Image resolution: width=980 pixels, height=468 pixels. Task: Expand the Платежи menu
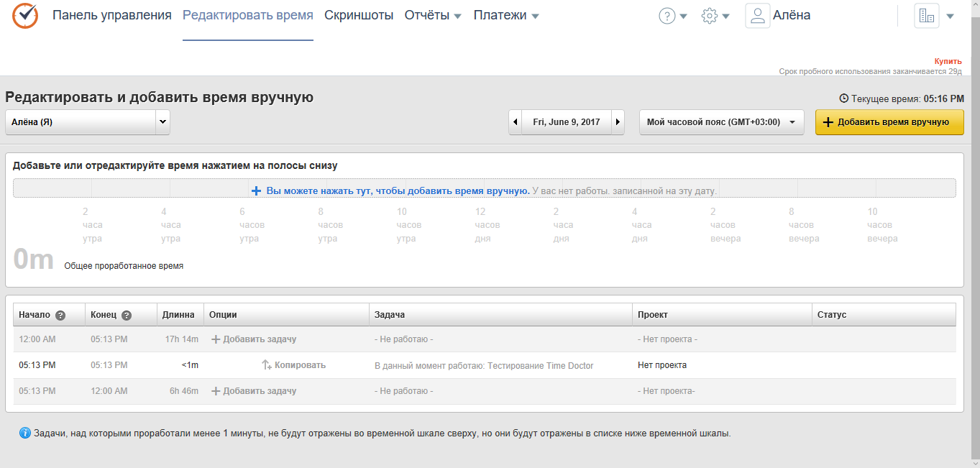[506, 16]
